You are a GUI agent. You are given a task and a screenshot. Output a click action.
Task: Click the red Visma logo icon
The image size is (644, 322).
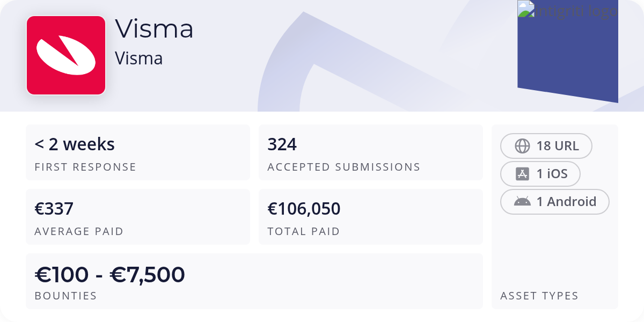[66, 55]
